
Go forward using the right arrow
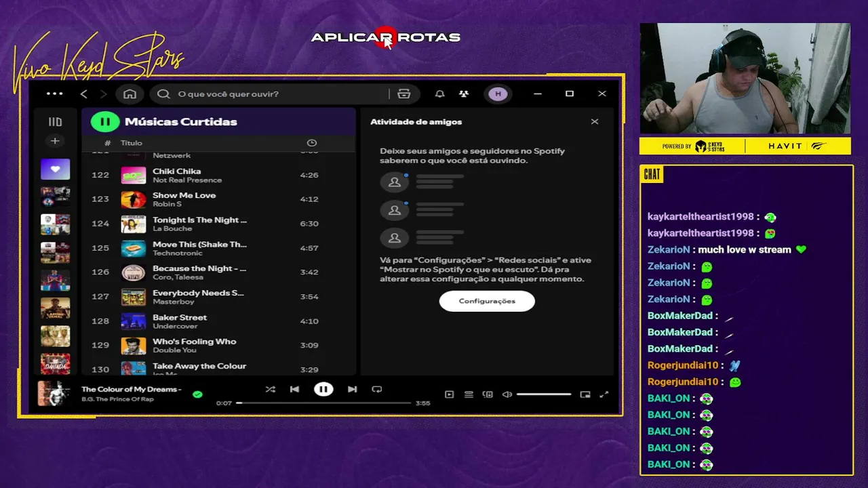tap(104, 94)
